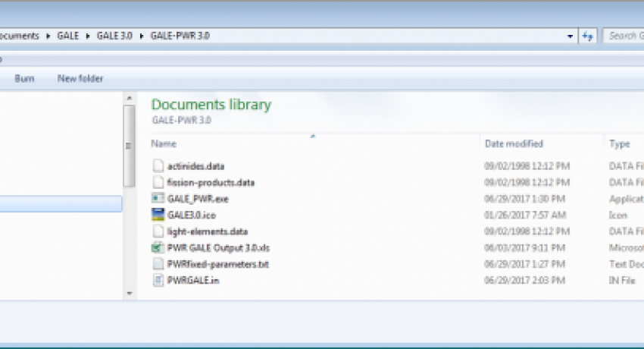The height and width of the screenshot is (349, 644).
Task: Click the GALE_PWR.exe application icon
Action: (158, 199)
